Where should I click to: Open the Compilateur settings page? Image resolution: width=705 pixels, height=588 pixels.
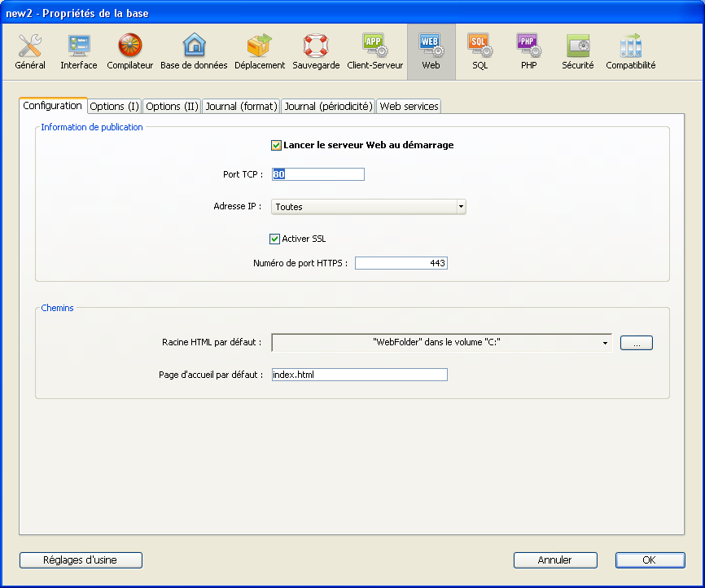(x=130, y=52)
